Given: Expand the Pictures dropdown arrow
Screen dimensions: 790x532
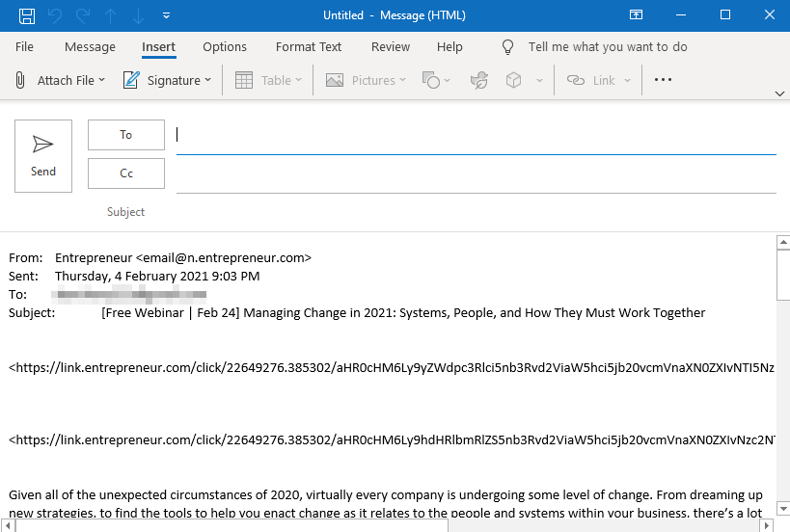Looking at the screenshot, I should [402, 80].
